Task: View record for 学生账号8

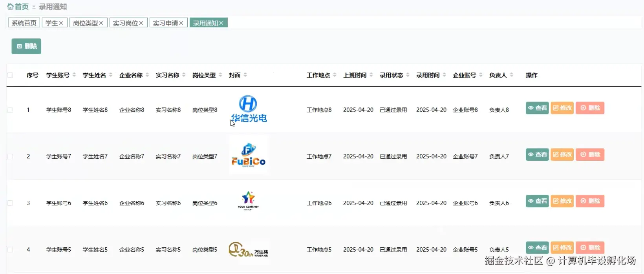Action: (x=537, y=108)
